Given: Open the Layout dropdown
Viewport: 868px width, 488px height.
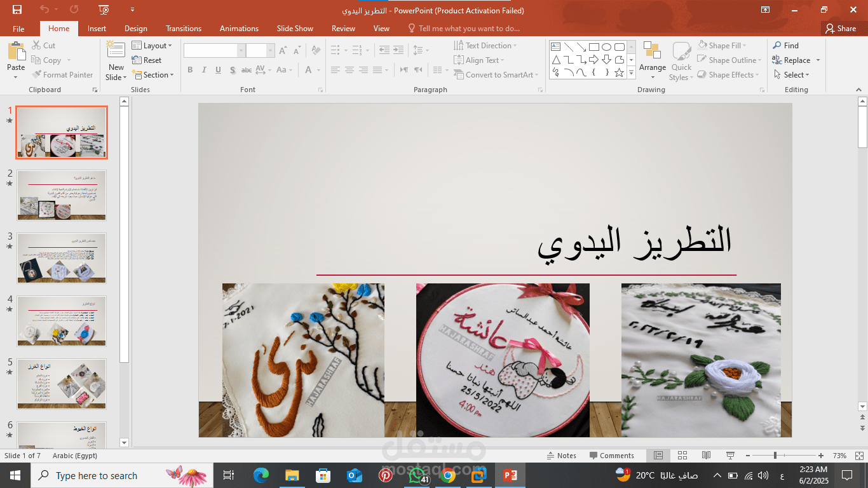Looking at the screenshot, I should 152,46.
